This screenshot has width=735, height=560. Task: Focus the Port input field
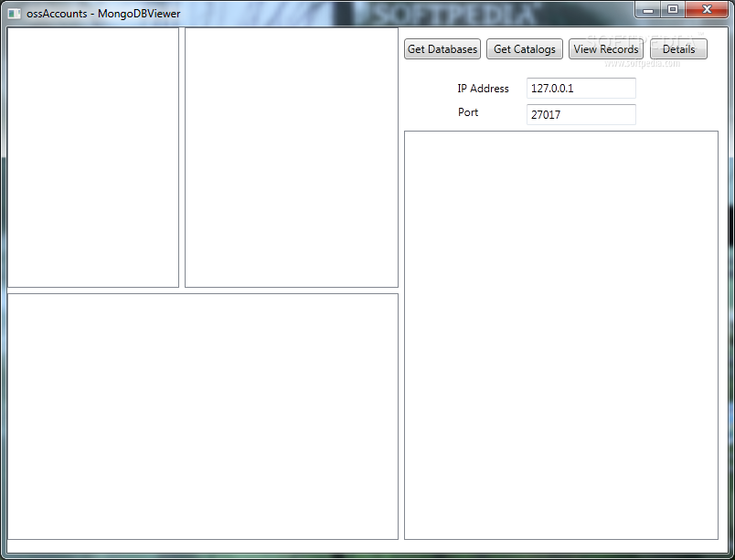(581, 115)
